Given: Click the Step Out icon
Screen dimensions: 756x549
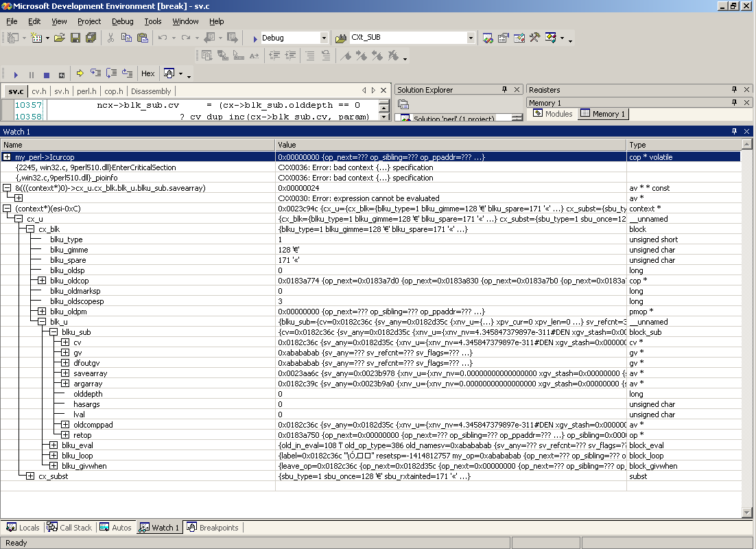Looking at the screenshot, I should point(128,73).
